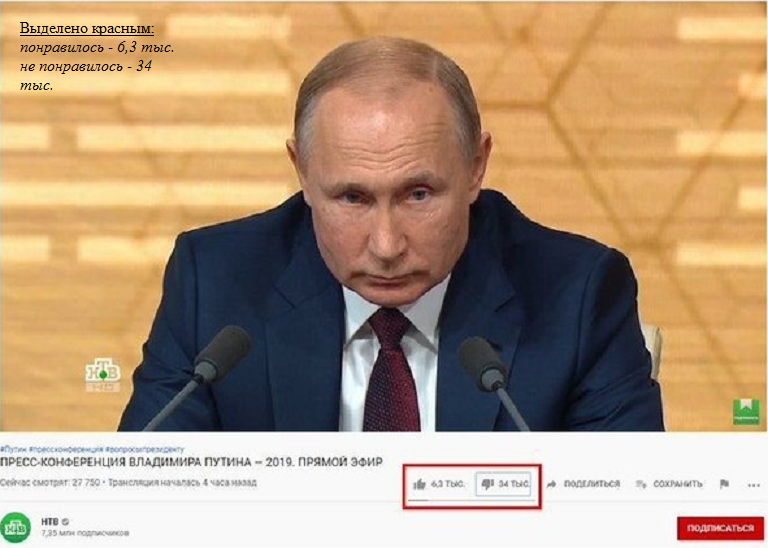Click the thumbs-up like icon
Viewport: 768px width, 548px height.
click(419, 484)
